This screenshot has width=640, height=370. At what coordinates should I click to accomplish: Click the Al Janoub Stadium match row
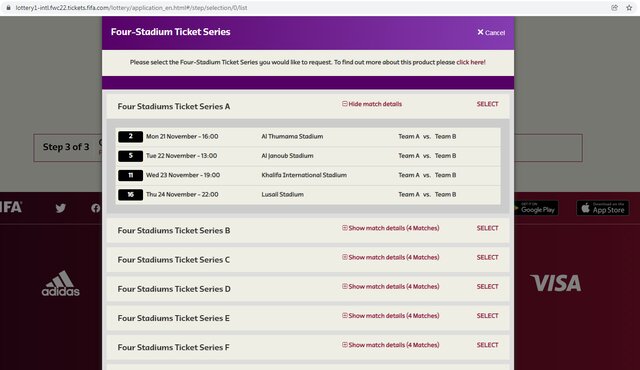[308, 156]
